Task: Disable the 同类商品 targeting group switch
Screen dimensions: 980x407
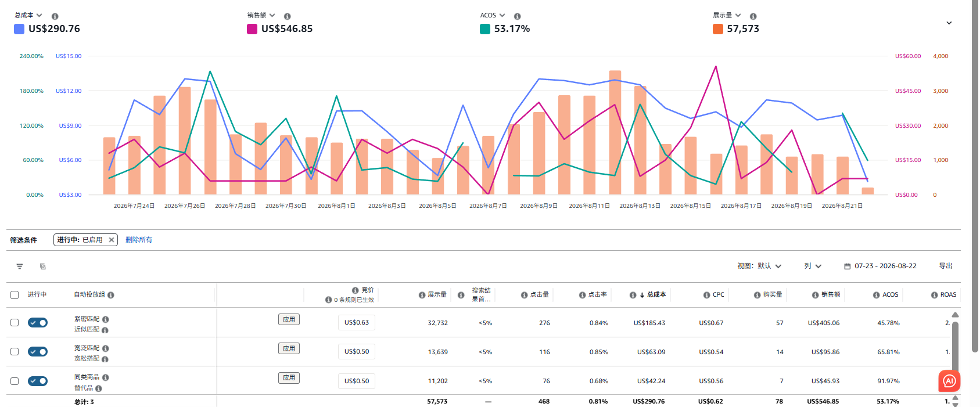Action: coord(38,381)
